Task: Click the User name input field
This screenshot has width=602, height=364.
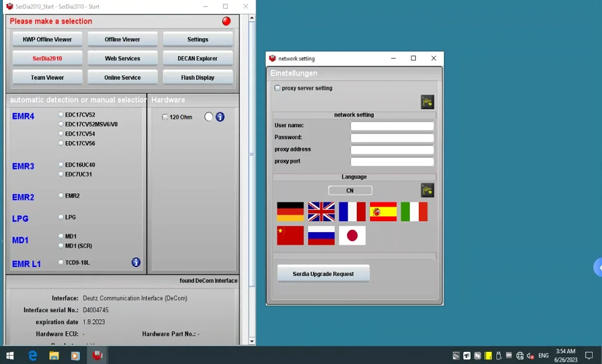Action: click(392, 126)
